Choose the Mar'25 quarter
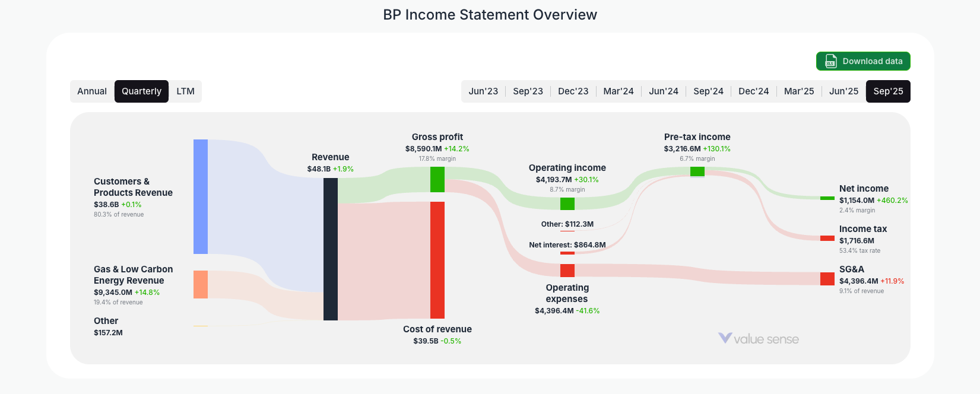This screenshot has width=980, height=394. 798,91
